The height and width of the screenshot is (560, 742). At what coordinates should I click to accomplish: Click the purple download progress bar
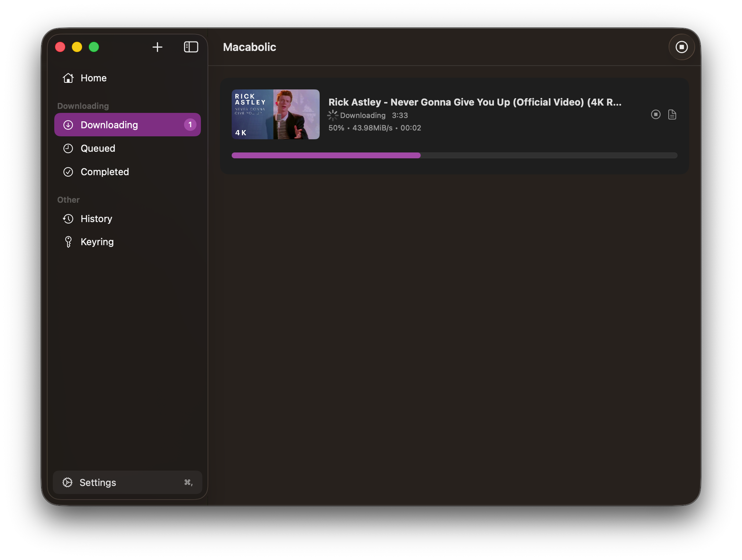coord(326,155)
